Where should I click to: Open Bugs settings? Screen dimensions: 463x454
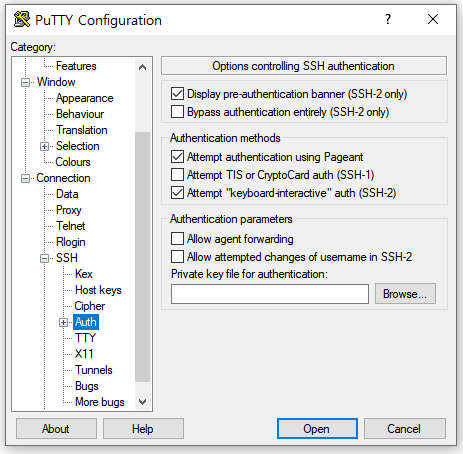pos(87,386)
